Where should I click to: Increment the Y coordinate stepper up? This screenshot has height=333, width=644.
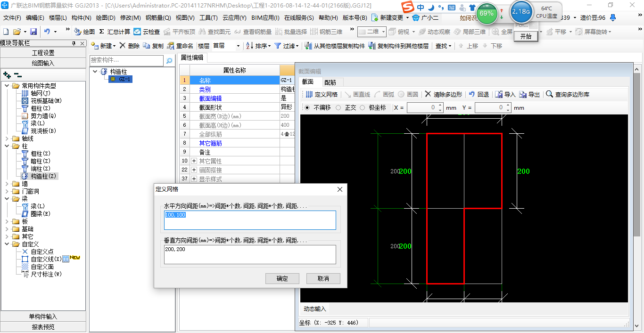[x=508, y=106]
